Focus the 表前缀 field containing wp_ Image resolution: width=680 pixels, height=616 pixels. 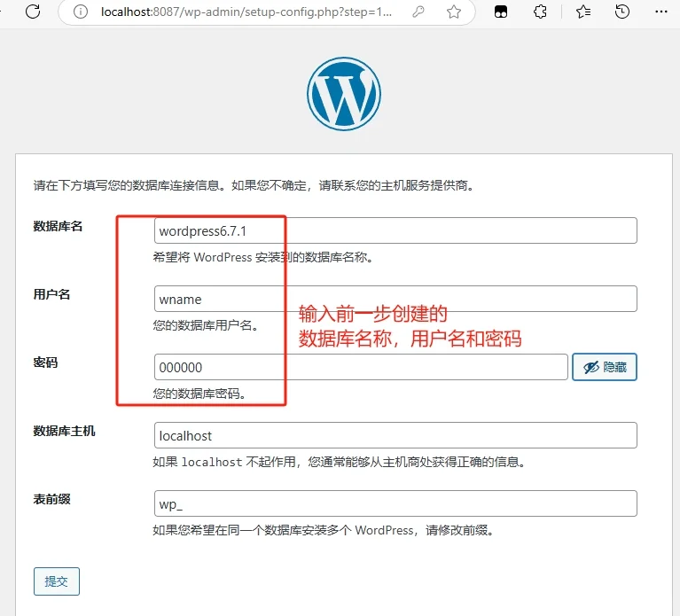click(395, 503)
